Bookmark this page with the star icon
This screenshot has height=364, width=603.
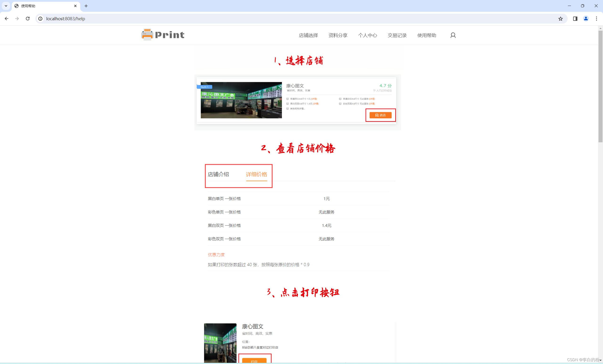click(x=560, y=19)
